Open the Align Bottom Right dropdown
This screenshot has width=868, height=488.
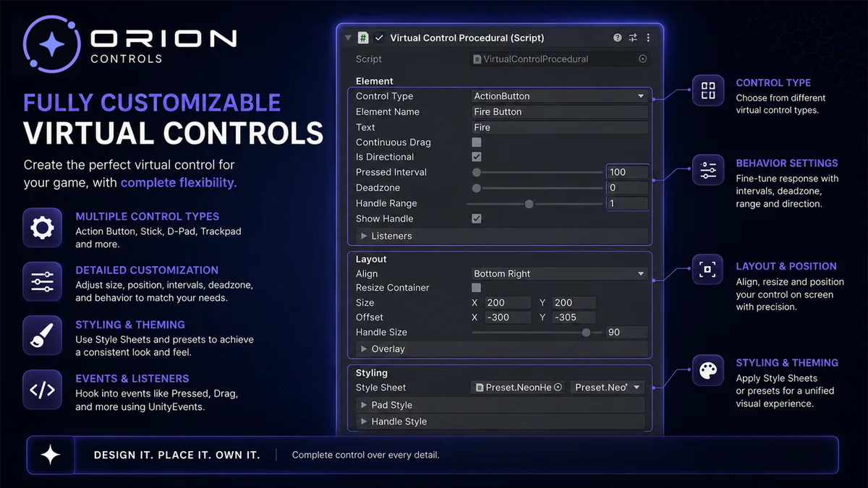559,274
